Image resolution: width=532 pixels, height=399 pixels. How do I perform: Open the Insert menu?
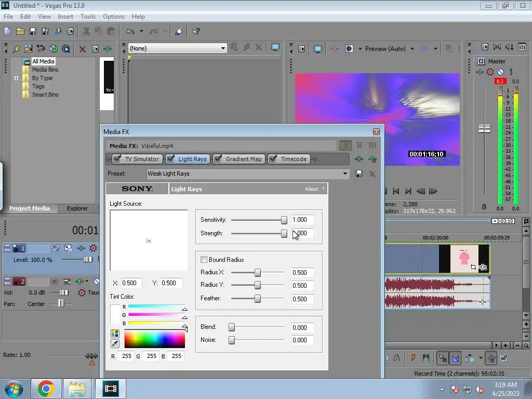pyautogui.click(x=65, y=17)
